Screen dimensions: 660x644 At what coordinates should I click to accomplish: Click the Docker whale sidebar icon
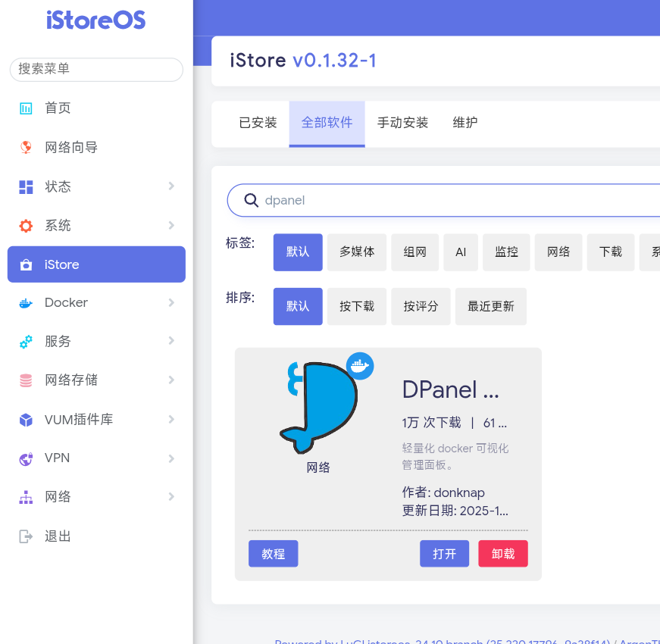coord(26,303)
